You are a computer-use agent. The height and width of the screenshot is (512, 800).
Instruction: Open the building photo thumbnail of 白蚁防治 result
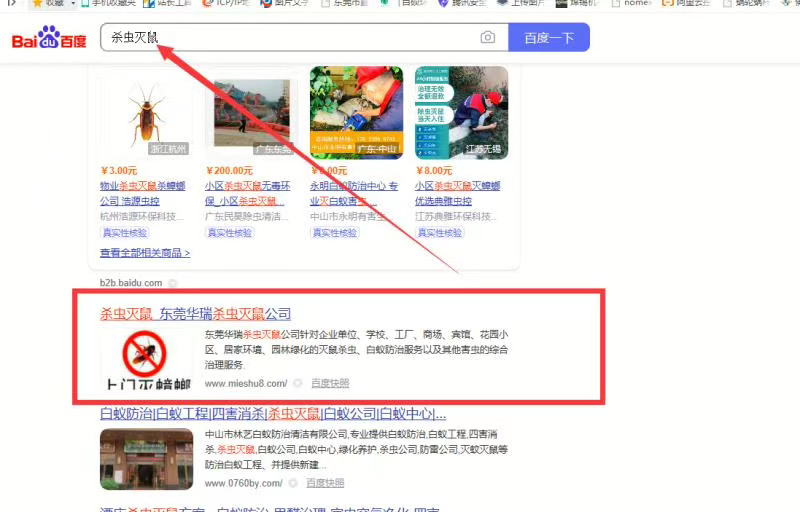point(146,459)
